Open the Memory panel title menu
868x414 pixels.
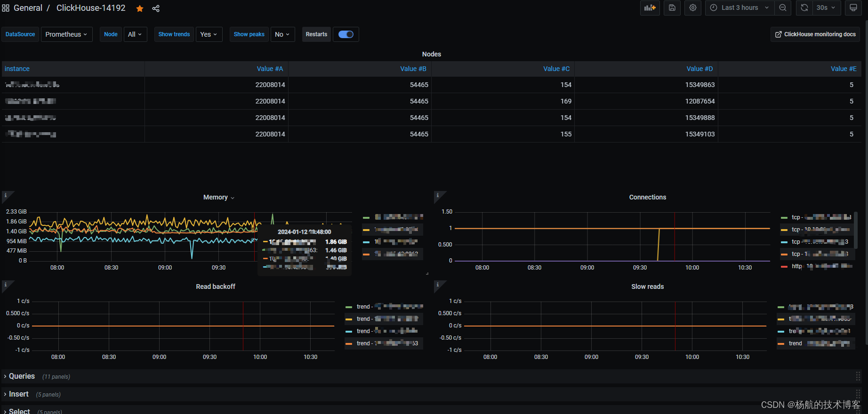[x=218, y=197]
